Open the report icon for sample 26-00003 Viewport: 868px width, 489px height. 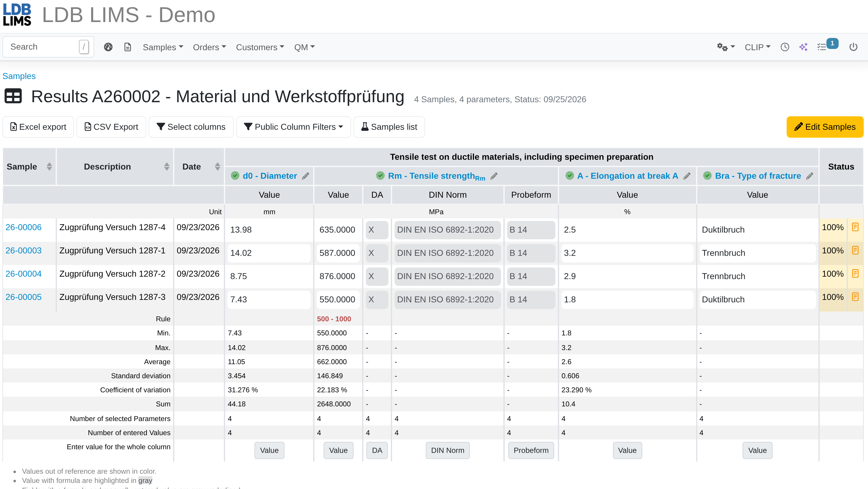[855, 250]
